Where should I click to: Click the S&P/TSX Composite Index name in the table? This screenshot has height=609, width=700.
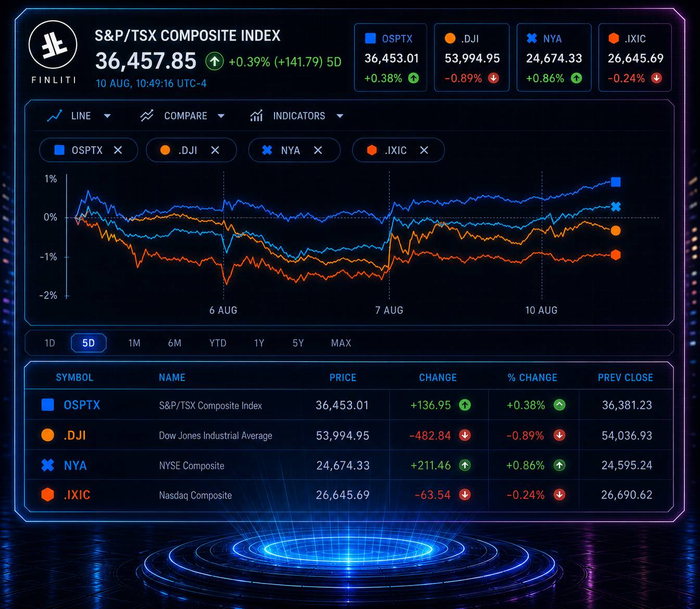tap(210, 405)
